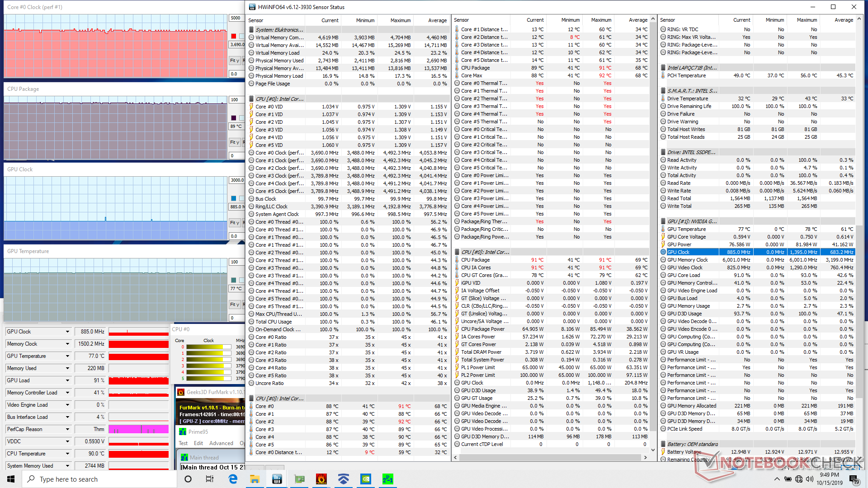Click the Task View taskbar button

pyautogui.click(x=210, y=479)
